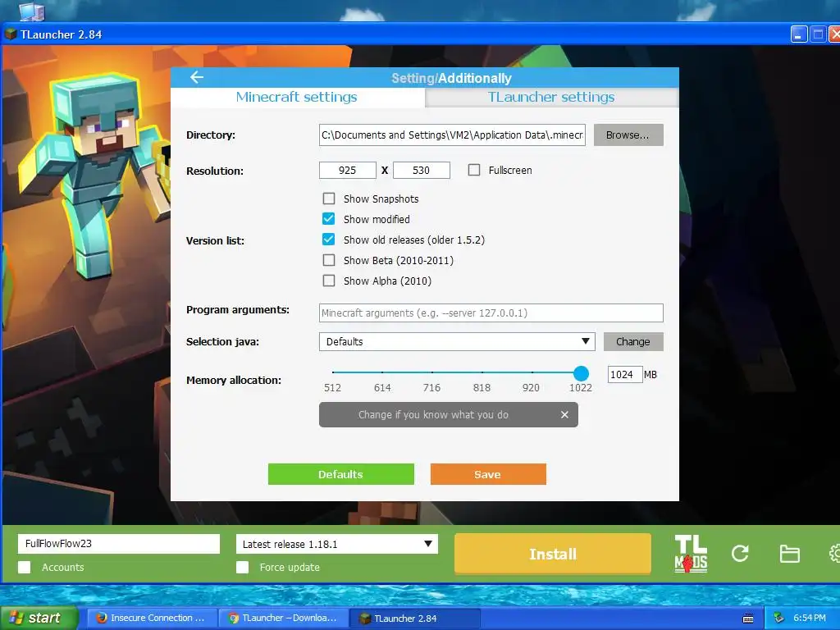Click the yellow Install button

[x=553, y=554]
